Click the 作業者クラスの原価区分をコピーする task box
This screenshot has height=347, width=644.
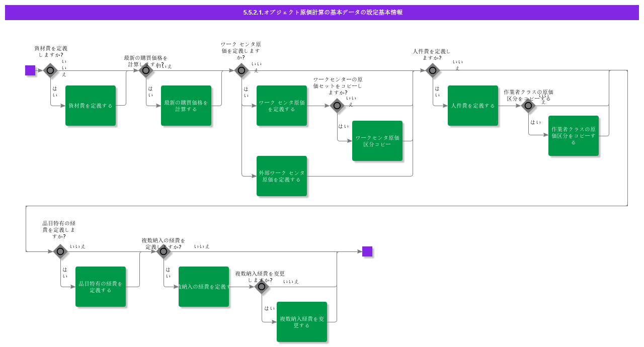coord(574,136)
